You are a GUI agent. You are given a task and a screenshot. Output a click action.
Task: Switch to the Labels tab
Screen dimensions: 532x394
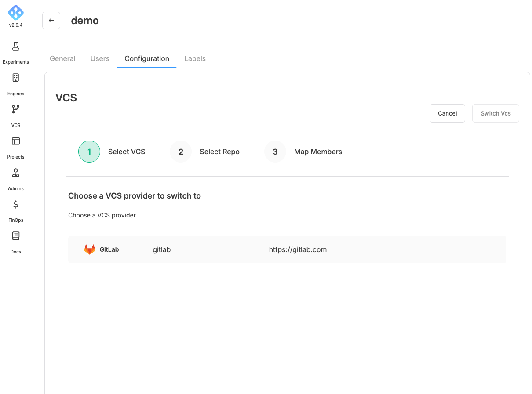[195, 58]
